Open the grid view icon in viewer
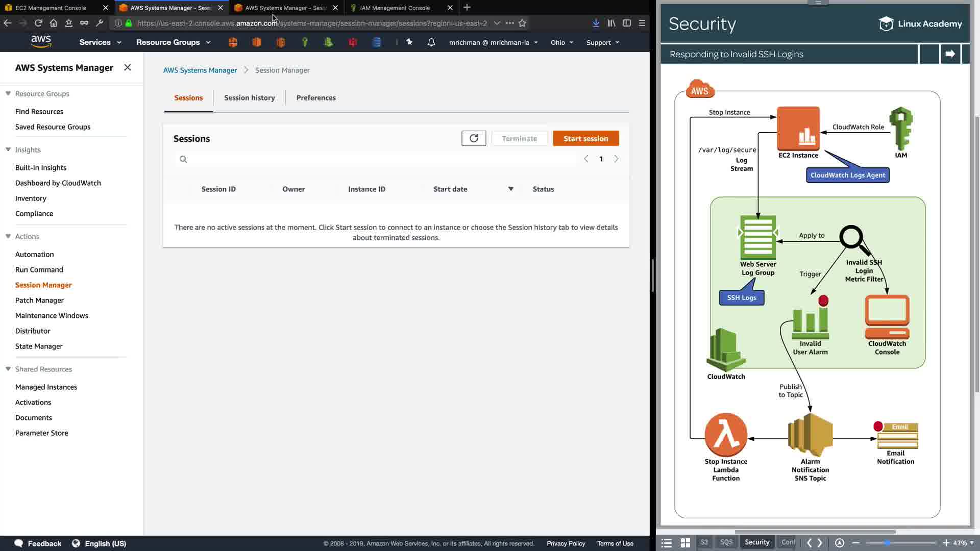980x551 pixels. point(685,543)
